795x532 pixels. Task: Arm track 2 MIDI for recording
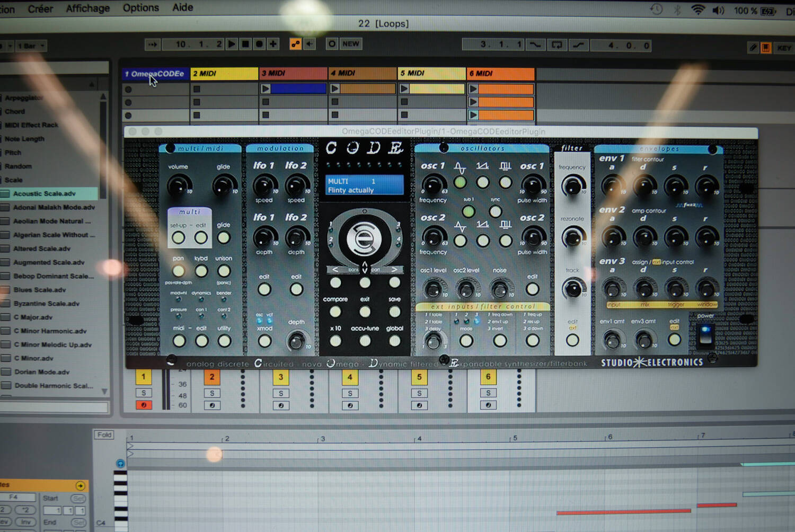coord(212,406)
